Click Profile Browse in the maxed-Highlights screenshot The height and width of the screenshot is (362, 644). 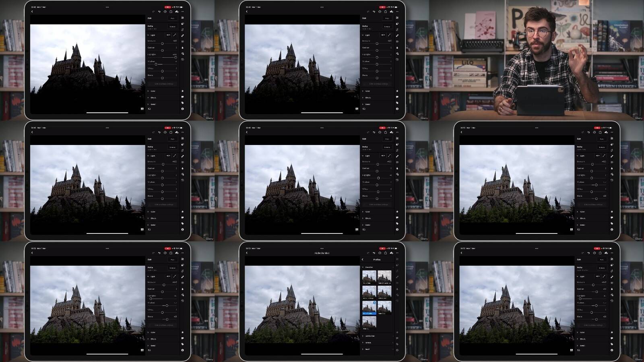(x=172, y=27)
